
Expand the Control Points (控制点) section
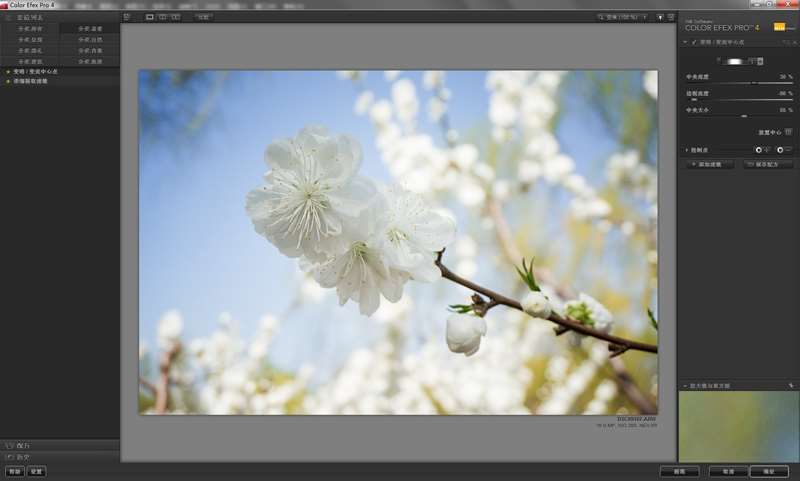[x=686, y=149]
